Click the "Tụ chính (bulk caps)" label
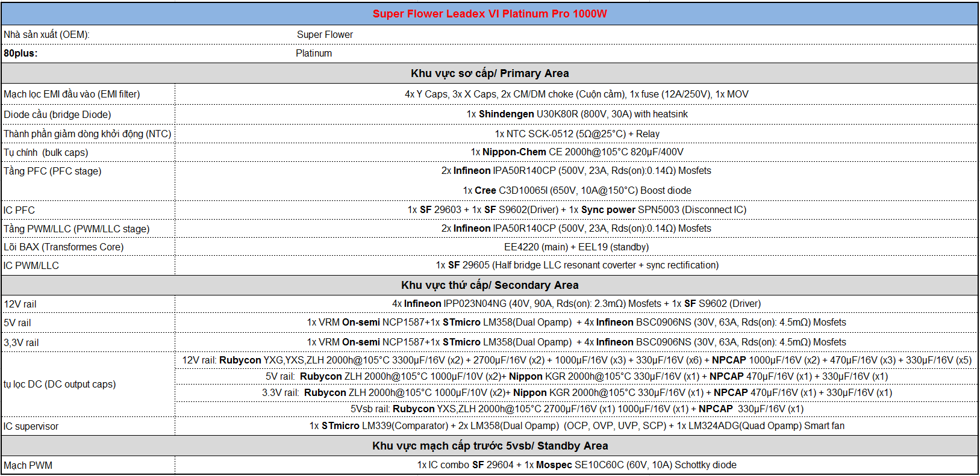980x476 pixels. 46,153
